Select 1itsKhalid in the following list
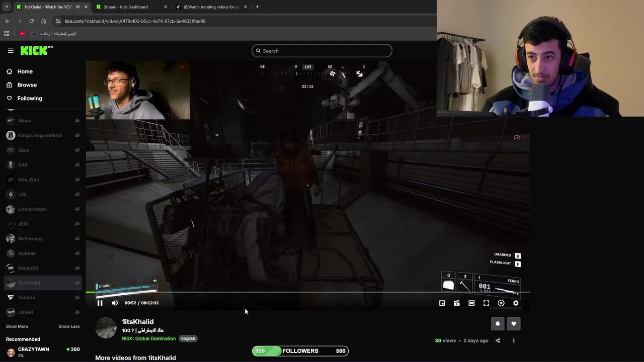Viewport: 644px width, 362px height. tap(43, 283)
